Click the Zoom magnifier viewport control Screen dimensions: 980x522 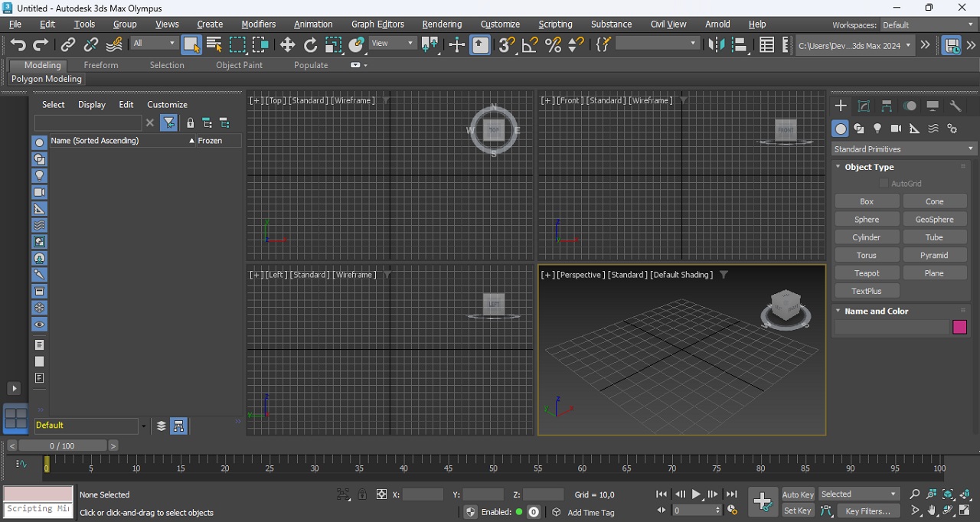(914, 494)
